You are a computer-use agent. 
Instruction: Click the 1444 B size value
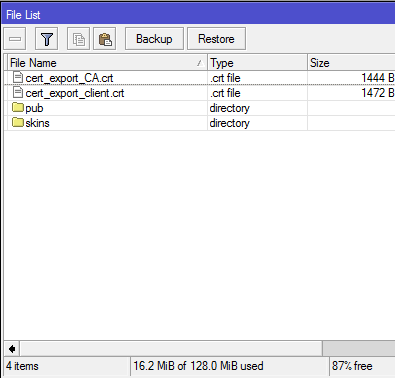[378, 78]
